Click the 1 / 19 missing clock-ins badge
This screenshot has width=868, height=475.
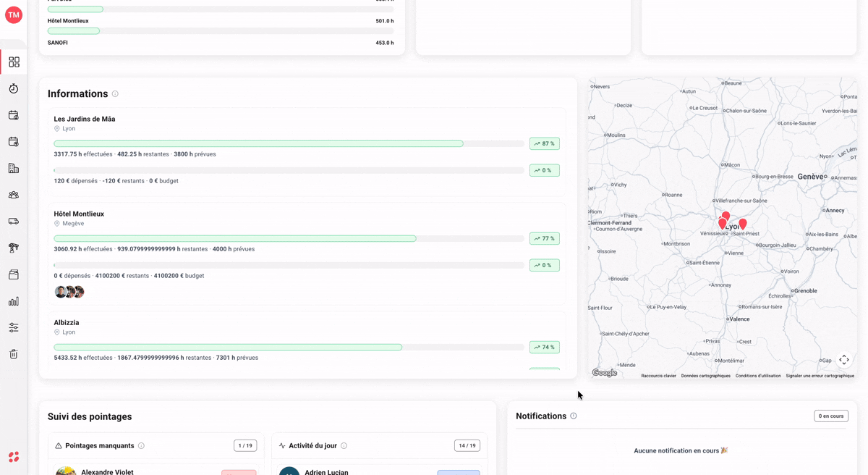coord(245,446)
